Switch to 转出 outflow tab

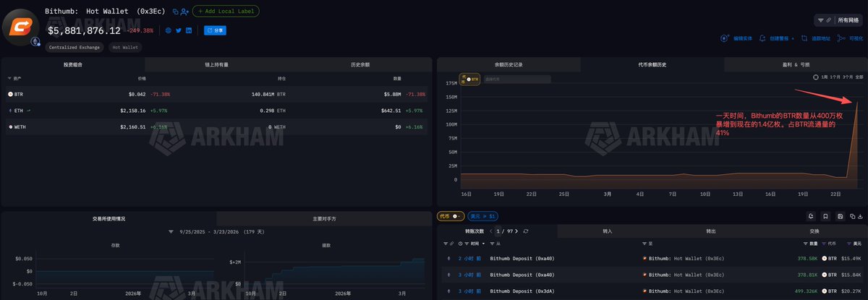711,231
